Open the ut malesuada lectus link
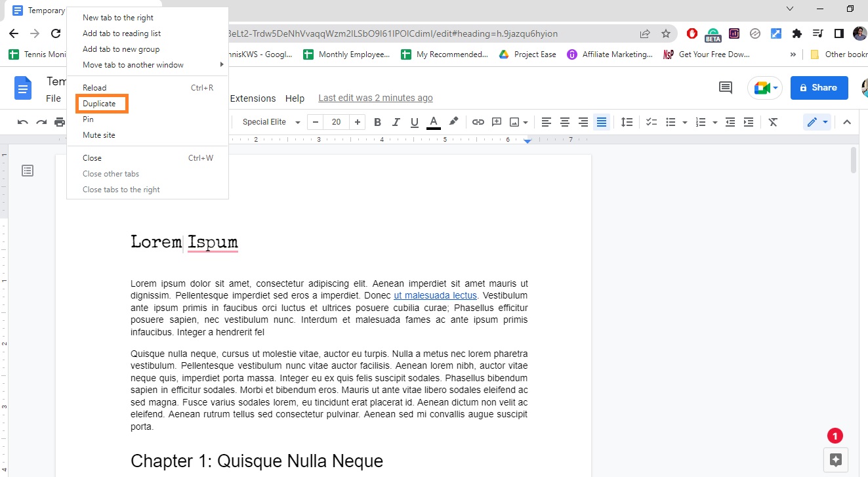This screenshot has width=868, height=477. coord(435,295)
